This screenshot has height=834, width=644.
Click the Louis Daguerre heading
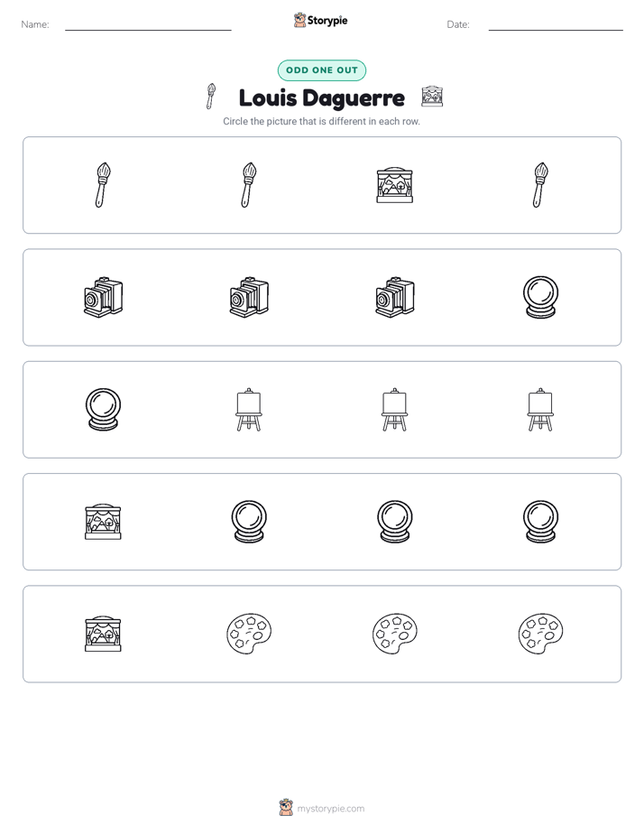[x=322, y=97]
